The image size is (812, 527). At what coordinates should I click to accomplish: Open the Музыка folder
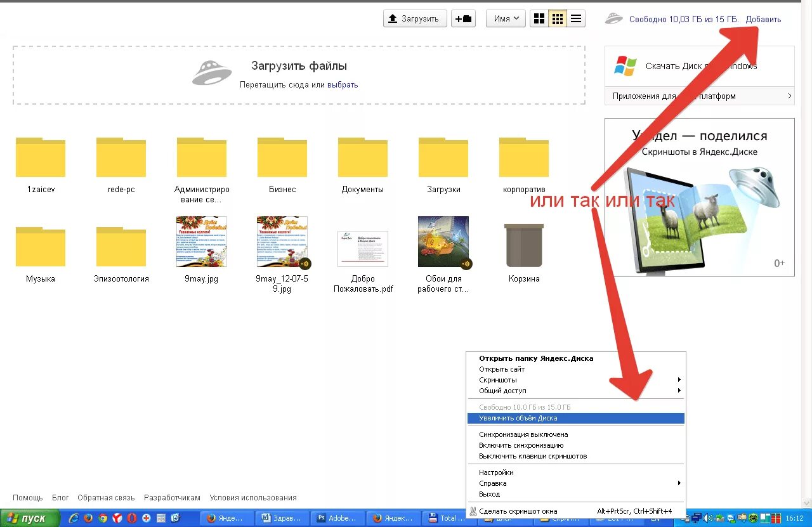pyautogui.click(x=41, y=247)
